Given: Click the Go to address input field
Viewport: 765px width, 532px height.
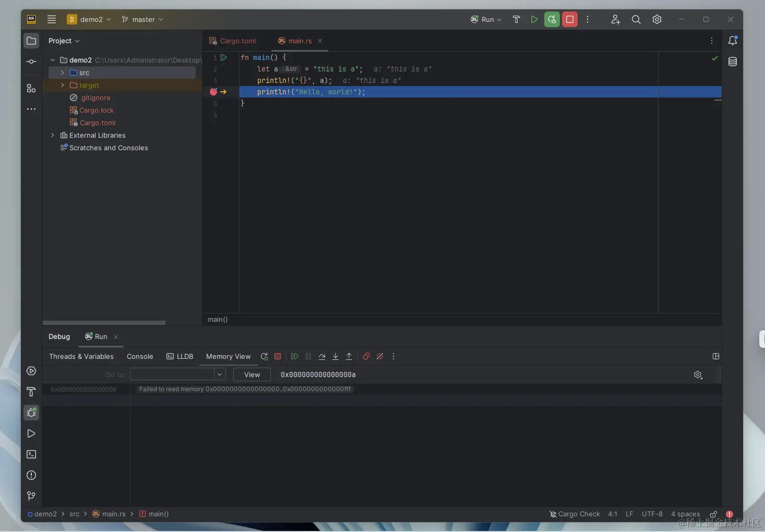Looking at the screenshot, I should click(173, 374).
